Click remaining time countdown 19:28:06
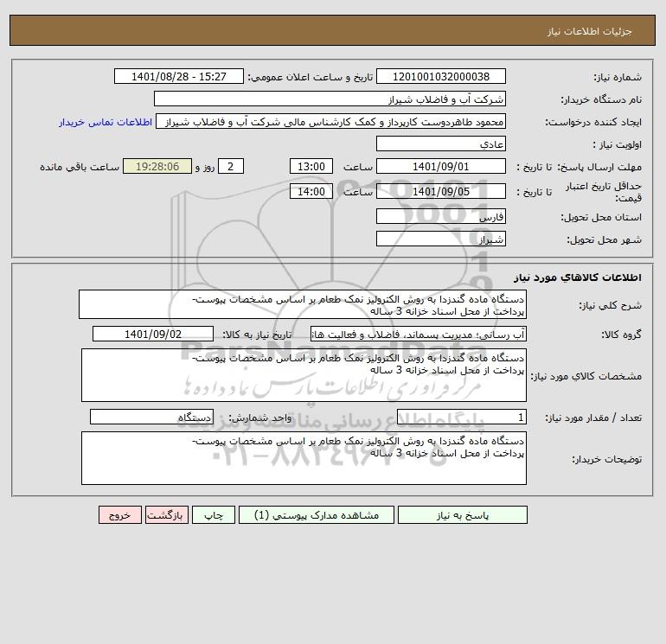The height and width of the screenshot is (644, 666). click(157, 167)
